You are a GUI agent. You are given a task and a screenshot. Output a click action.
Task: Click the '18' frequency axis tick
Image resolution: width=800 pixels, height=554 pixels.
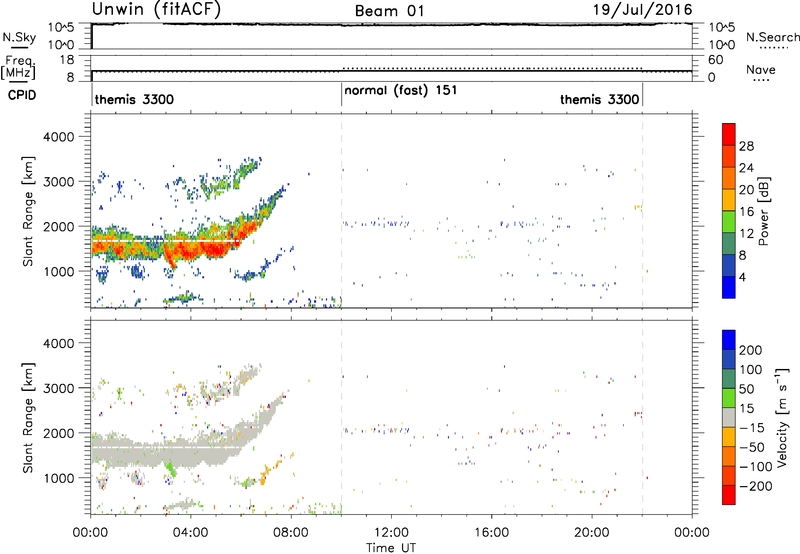tap(67, 60)
